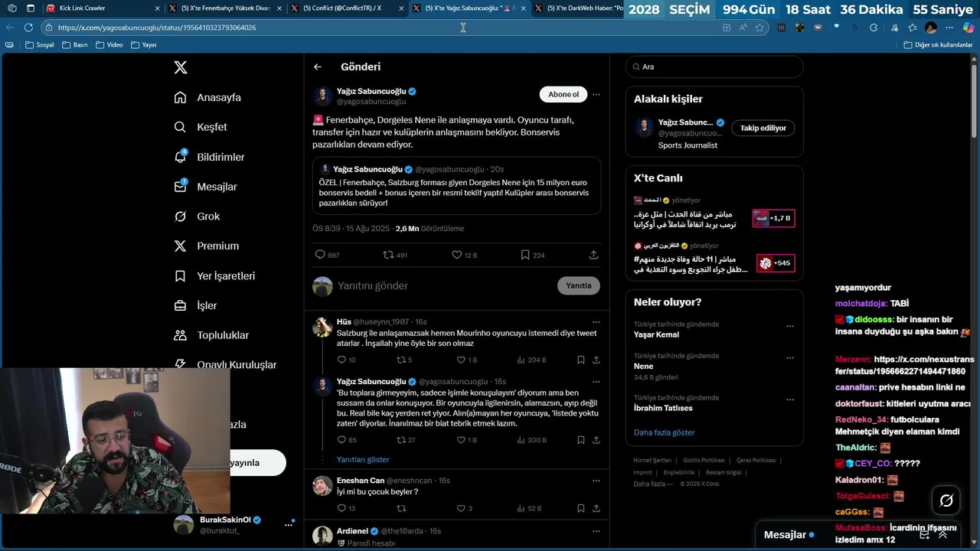Click the browser address bar URL
The width and height of the screenshot is (980, 551).
[x=157, y=28]
